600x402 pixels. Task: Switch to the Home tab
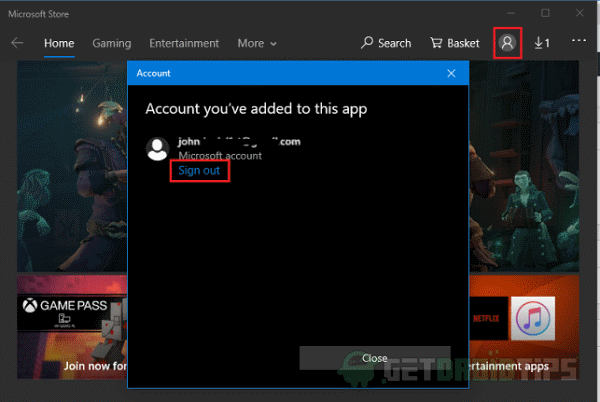59,43
